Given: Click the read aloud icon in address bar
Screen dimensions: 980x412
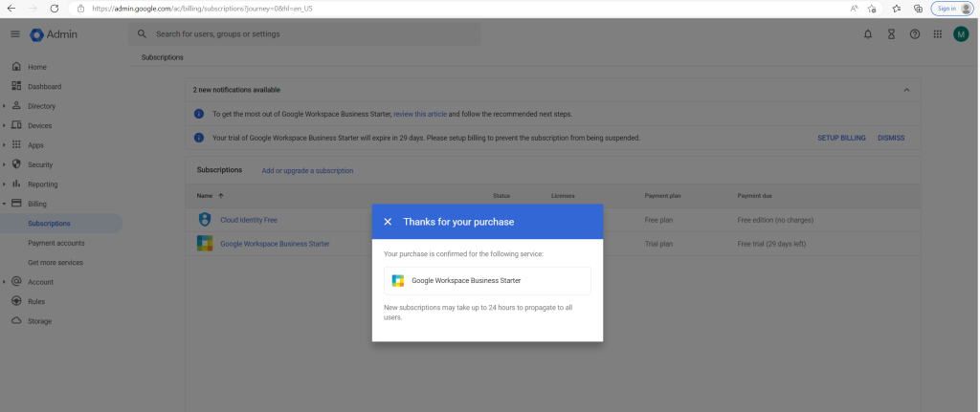Looking at the screenshot, I should tap(854, 8).
